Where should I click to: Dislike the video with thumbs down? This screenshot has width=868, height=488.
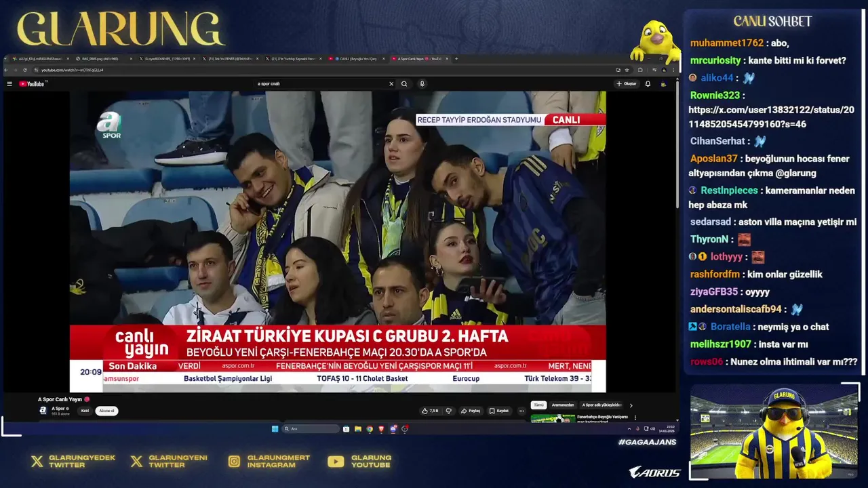point(448,411)
